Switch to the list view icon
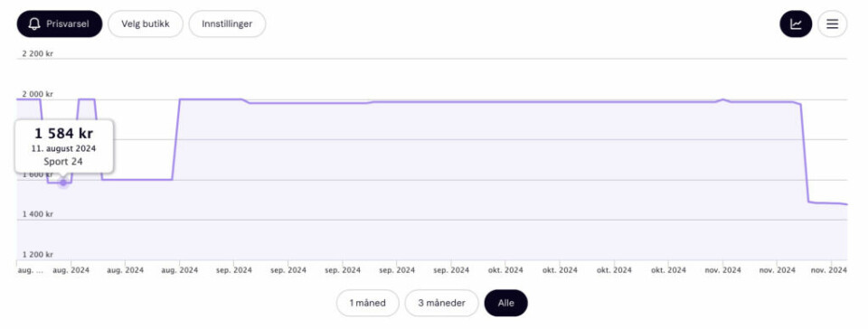The width and height of the screenshot is (868, 329). coord(832,24)
